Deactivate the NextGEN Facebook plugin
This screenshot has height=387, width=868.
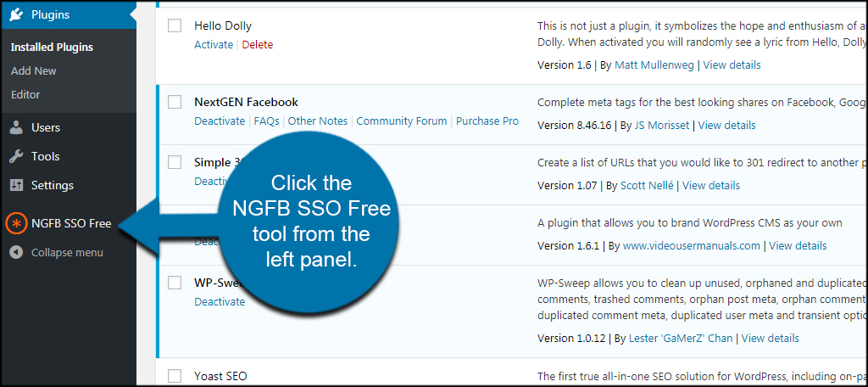[220, 121]
